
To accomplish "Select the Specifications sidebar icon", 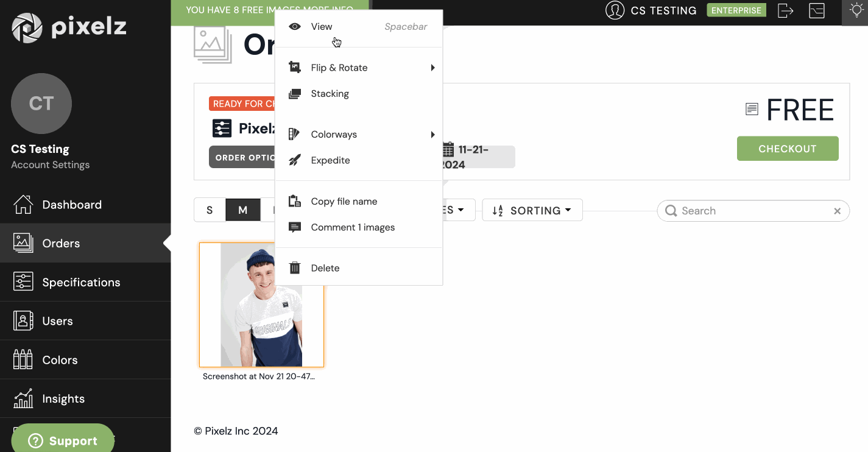I will [x=23, y=281].
